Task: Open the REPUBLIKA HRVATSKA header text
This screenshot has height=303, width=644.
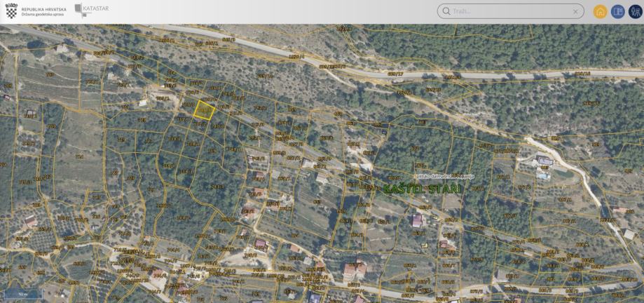Action: point(44,8)
